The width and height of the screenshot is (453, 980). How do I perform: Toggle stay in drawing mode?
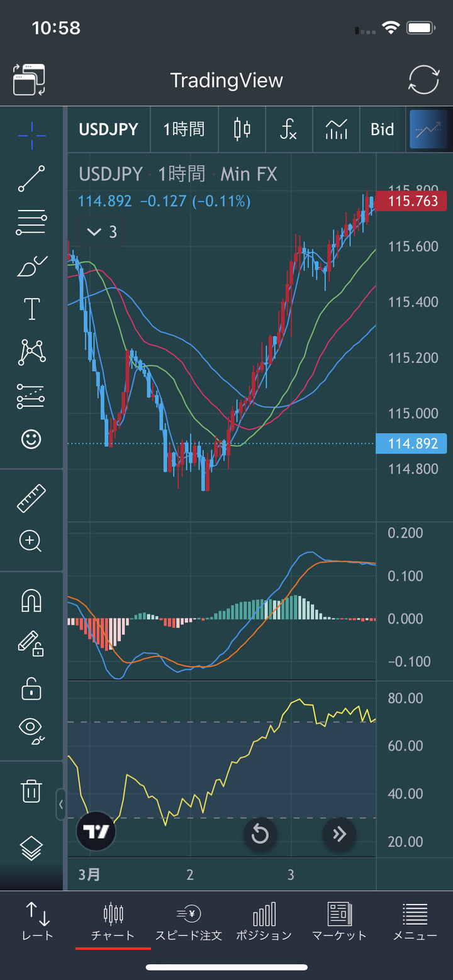point(30,644)
